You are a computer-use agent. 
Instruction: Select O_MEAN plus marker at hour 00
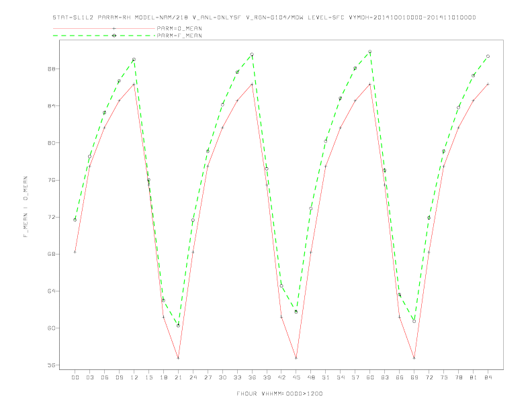coord(75,252)
